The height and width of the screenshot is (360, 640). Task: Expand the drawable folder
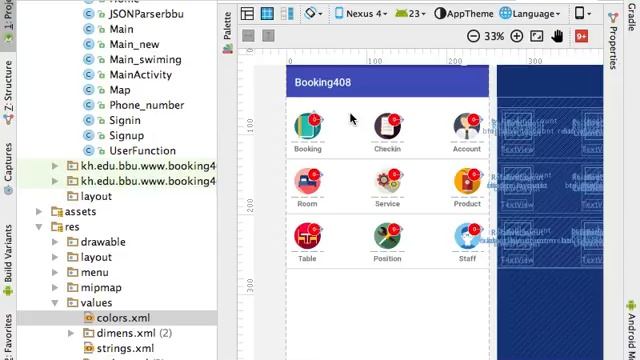click(x=55, y=242)
